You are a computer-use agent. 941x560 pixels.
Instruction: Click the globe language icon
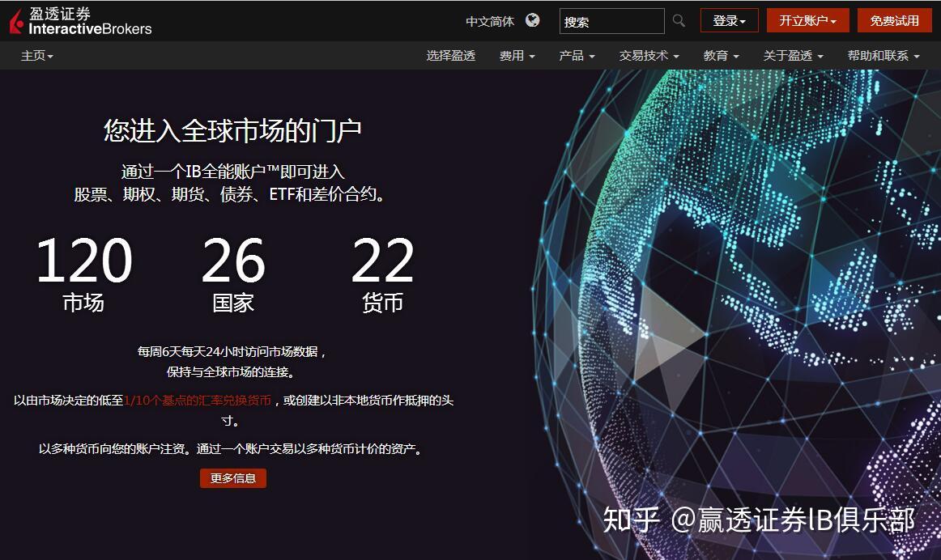(x=532, y=21)
